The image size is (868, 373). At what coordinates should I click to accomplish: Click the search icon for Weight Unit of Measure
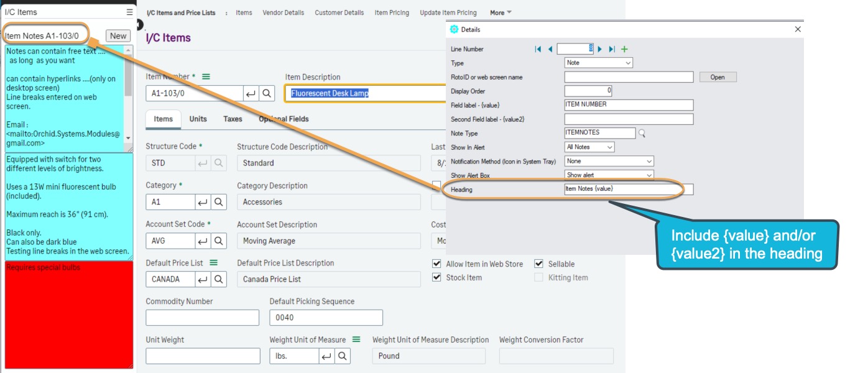[x=342, y=356]
